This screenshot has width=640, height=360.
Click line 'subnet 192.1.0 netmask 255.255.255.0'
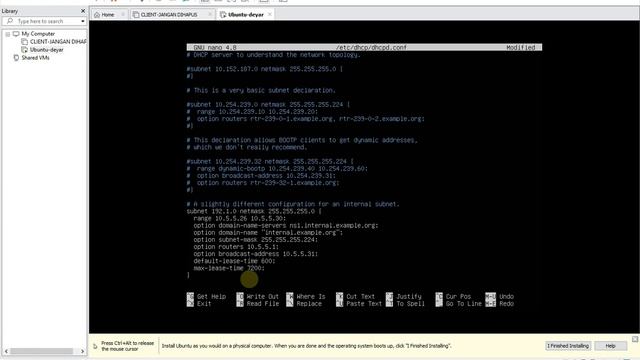[254, 211]
